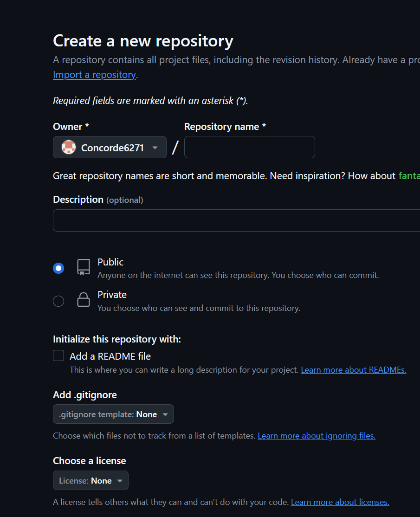420x517 pixels.
Task: Select the Private visibility radio button
Action: point(58,301)
